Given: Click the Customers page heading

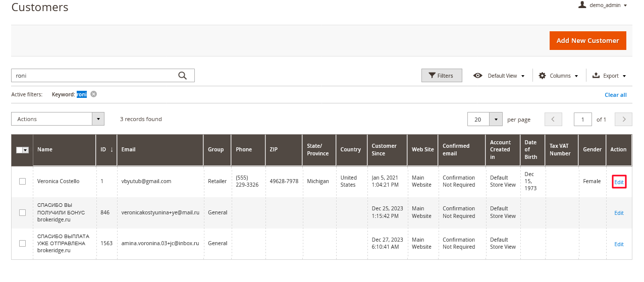Looking at the screenshot, I should (40, 8).
